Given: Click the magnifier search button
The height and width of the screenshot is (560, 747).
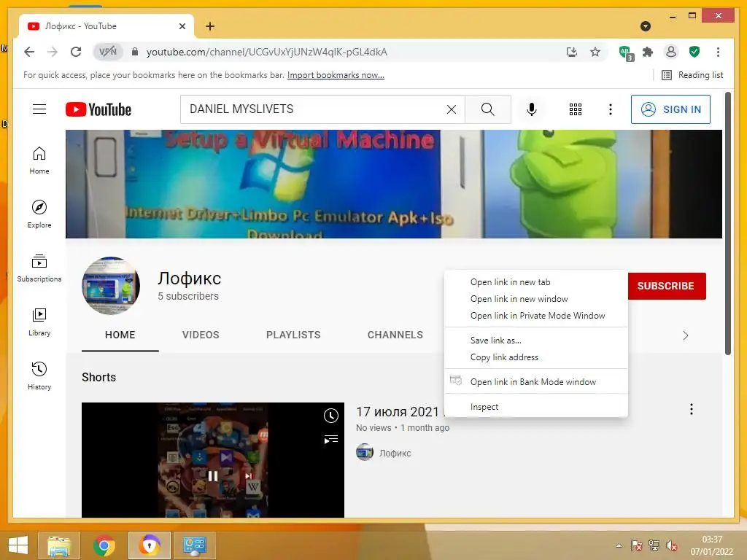Looking at the screenshot, I should [x=488, y=109].
